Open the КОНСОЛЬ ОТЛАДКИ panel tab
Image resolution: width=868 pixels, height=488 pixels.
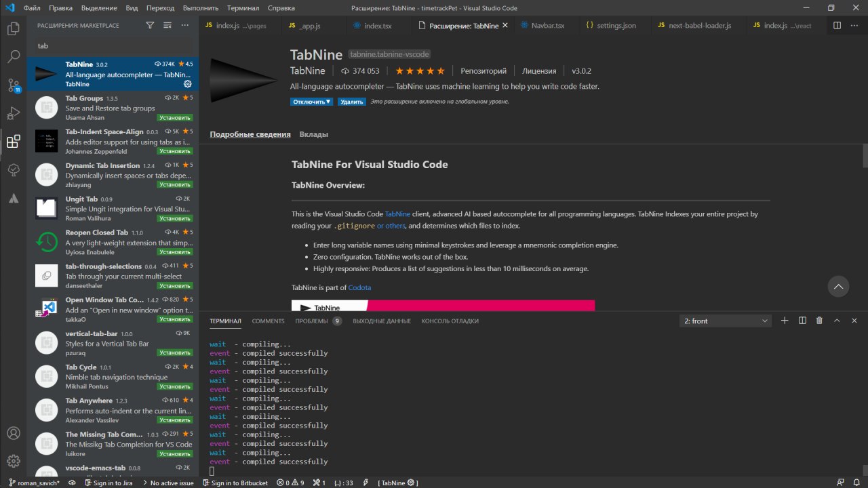pos(450,321)
